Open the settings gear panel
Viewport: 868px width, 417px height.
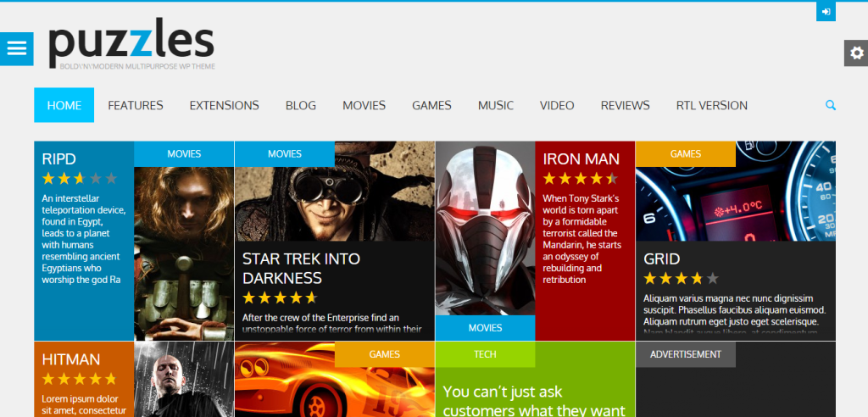point(856,53)
